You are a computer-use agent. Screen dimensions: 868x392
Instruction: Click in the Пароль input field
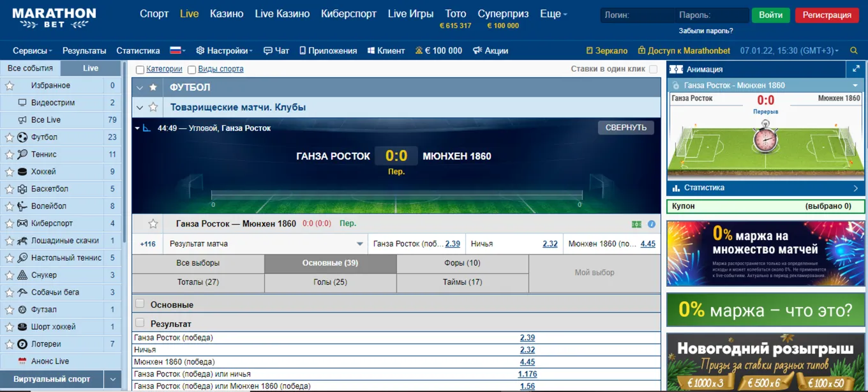[x=712, y=15]
